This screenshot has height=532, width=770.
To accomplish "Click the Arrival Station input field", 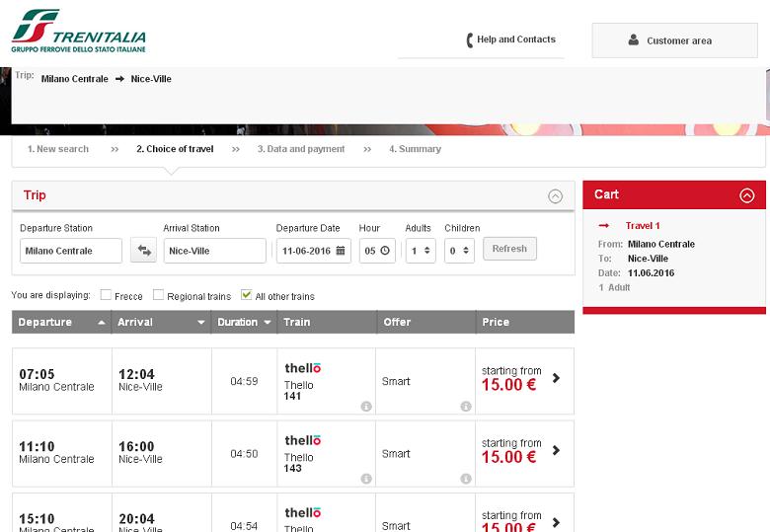I will pyautogui.click(x=214, y=251).
